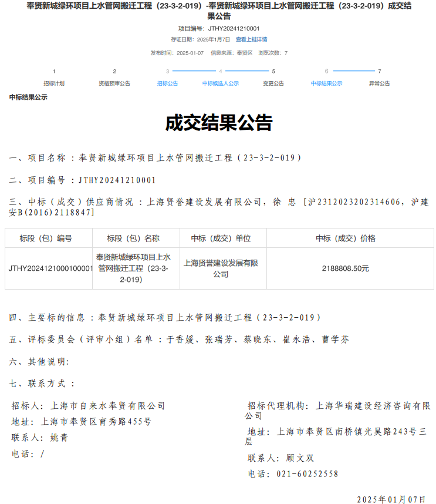Click step number 3 marker in timeline
Viewport: 436px width, 504px height.
(x=167, y=71)
